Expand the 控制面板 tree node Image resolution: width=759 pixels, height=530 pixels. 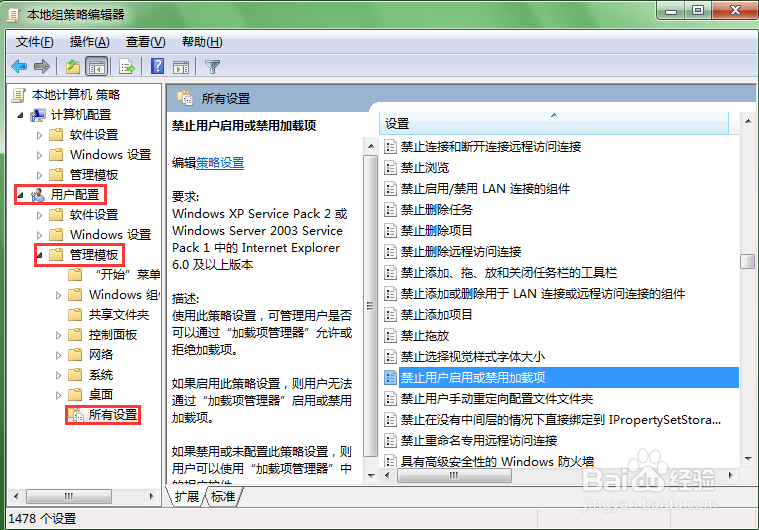coord(59,335)
